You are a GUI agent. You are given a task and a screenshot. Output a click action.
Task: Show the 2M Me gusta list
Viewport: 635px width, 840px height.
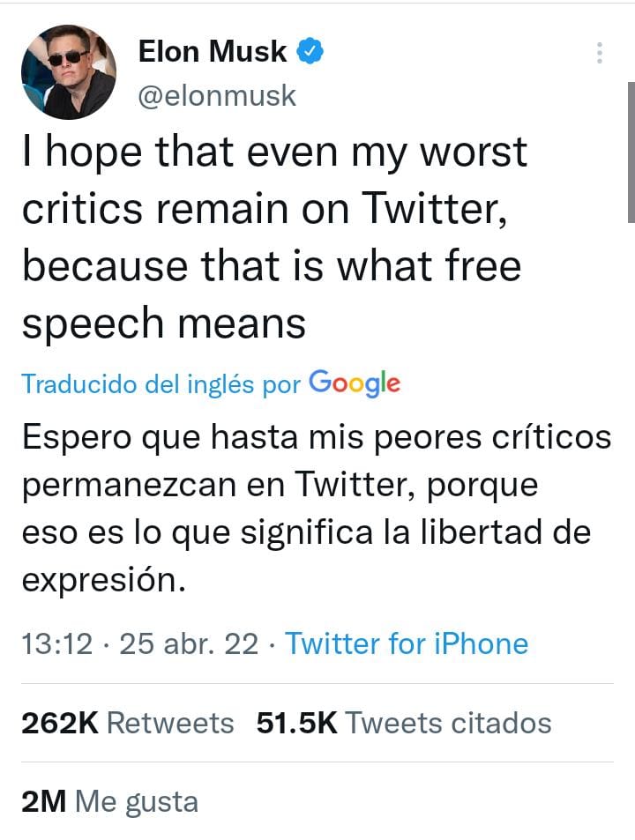coord(109,801)
